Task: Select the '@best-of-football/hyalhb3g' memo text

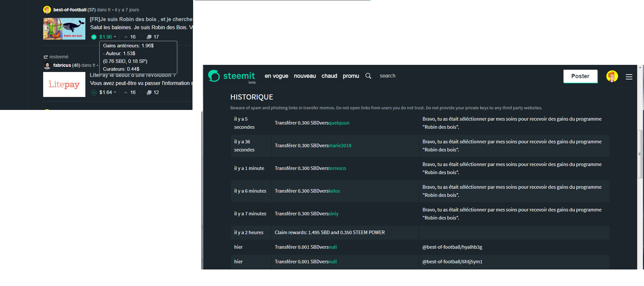Action: click(x=452, y=247)
